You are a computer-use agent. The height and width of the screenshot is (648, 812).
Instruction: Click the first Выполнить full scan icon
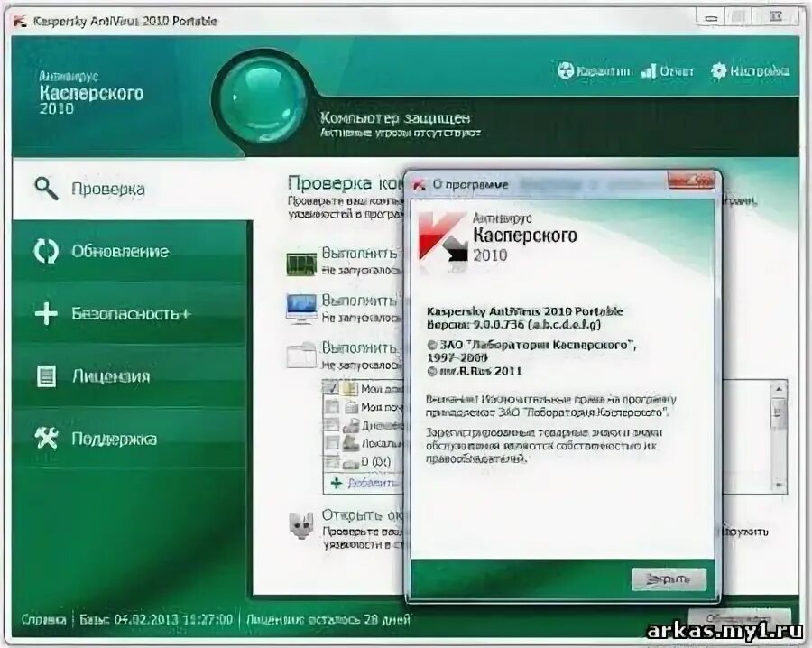click(x=301, y=264)
